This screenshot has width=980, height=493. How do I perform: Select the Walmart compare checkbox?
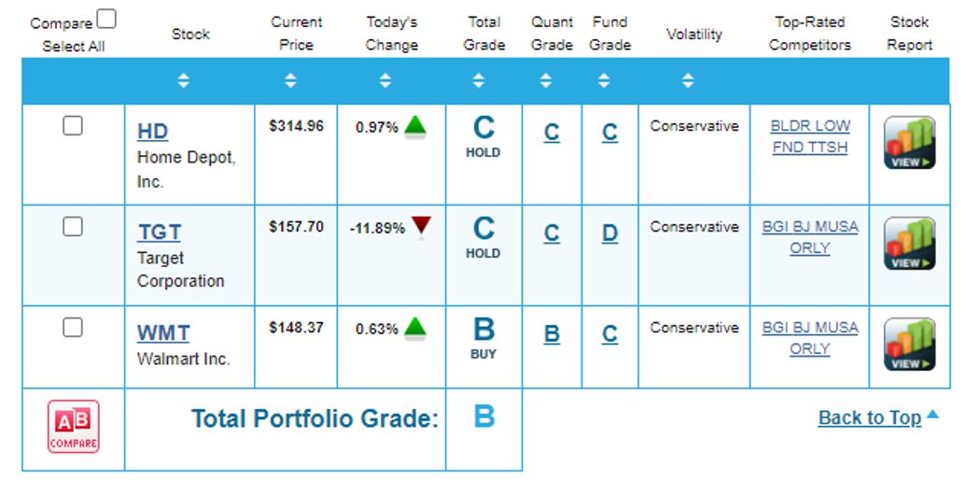pyautogui.click(x=73, y=328)
